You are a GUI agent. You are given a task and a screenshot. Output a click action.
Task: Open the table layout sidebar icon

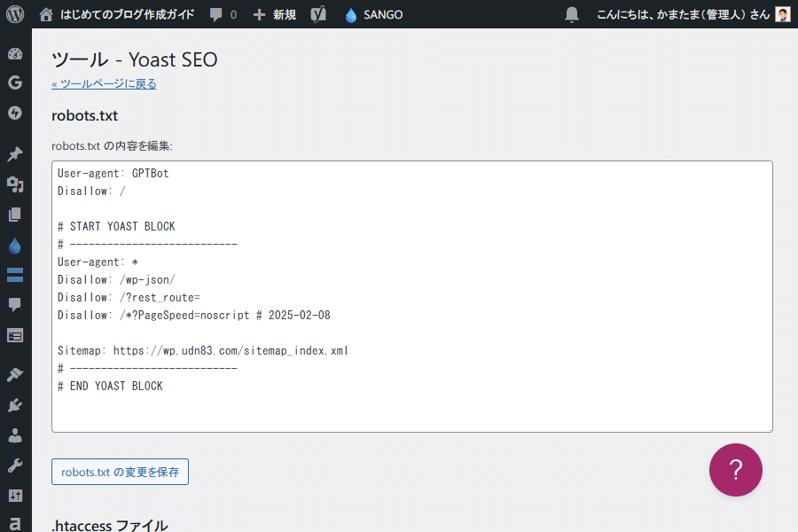coord(15,335)
